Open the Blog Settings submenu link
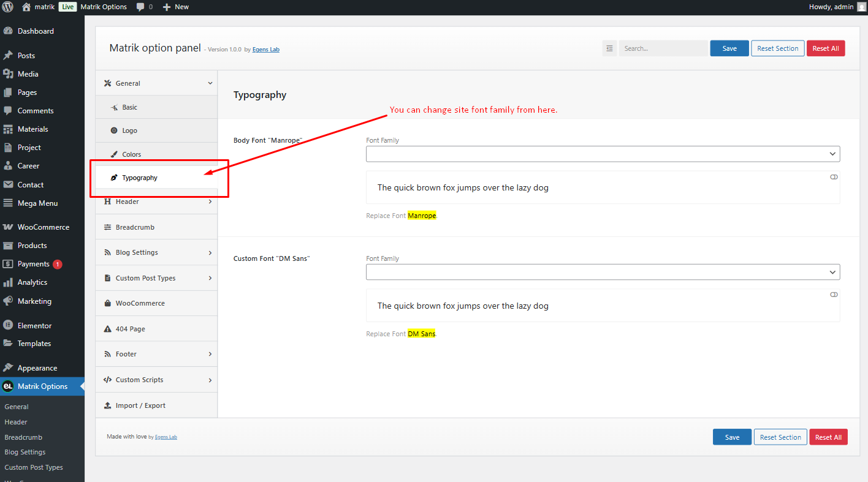The width and height of the screenshot is (868, 482). click(25, 452)
